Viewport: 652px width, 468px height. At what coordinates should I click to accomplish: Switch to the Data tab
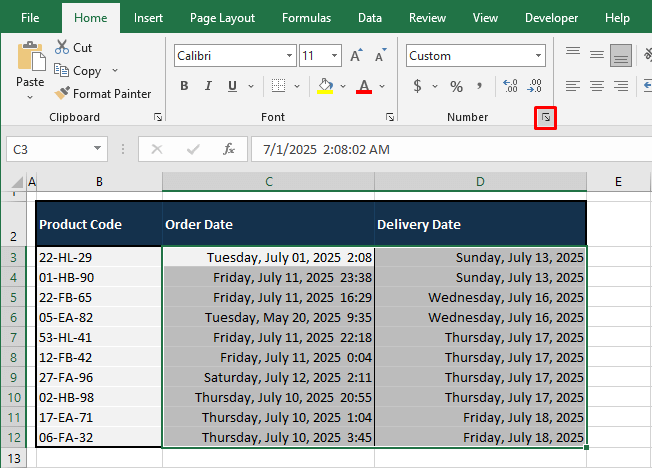tap(370, 18)
